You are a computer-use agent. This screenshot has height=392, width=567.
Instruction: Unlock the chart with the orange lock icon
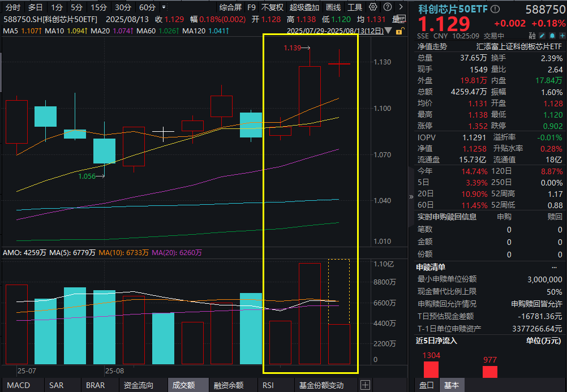[x=398, y=31]
